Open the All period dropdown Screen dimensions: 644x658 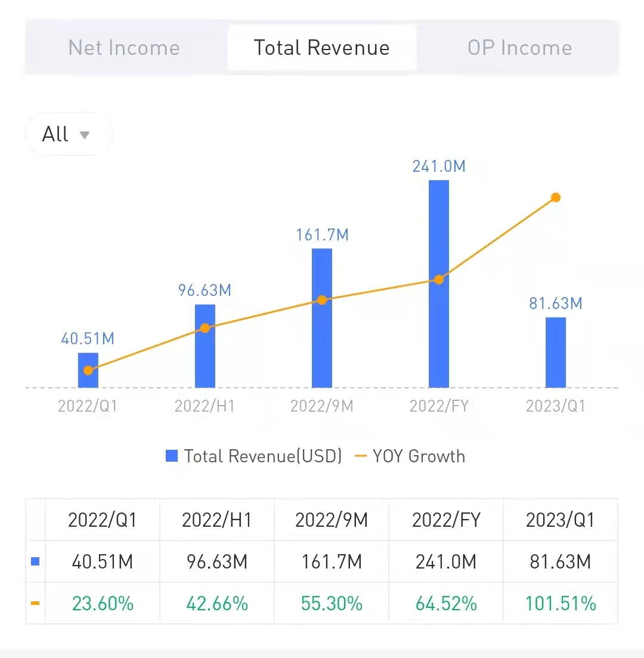point(69,134)
